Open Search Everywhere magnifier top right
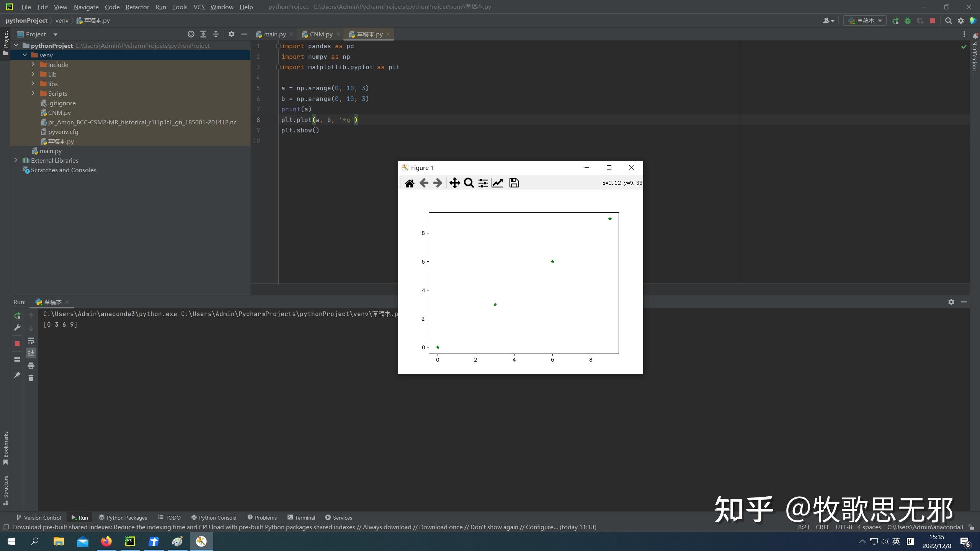 point(949,20)
